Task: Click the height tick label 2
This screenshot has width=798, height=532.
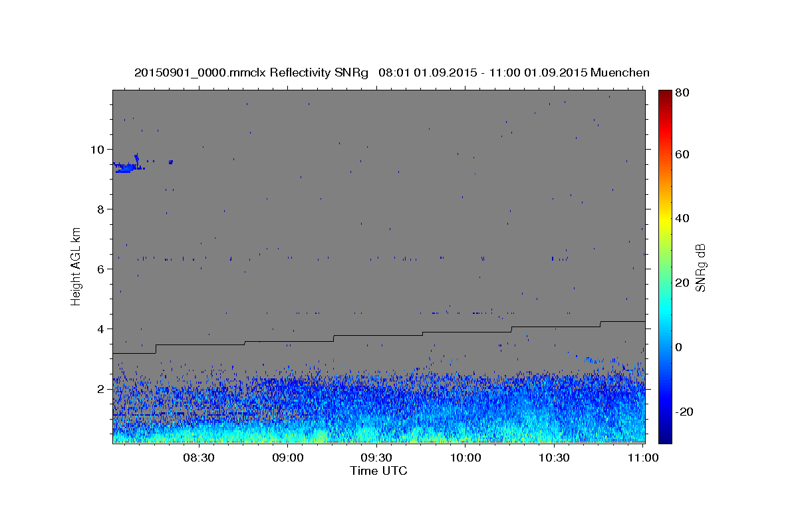Action: tap(101, 388)
